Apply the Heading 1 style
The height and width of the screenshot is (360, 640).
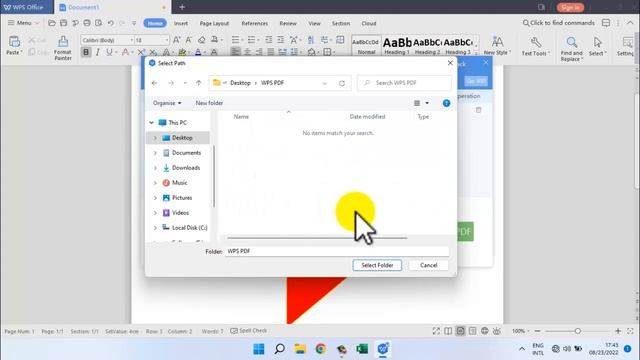coord(397,45)
